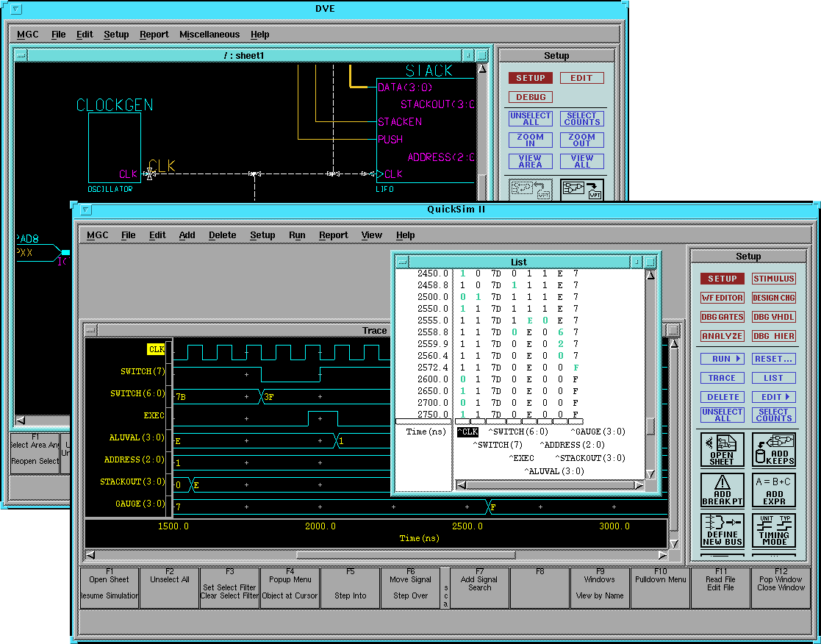
Task: Select the EDIT palette in DVE
Action: tap(581, 78)
